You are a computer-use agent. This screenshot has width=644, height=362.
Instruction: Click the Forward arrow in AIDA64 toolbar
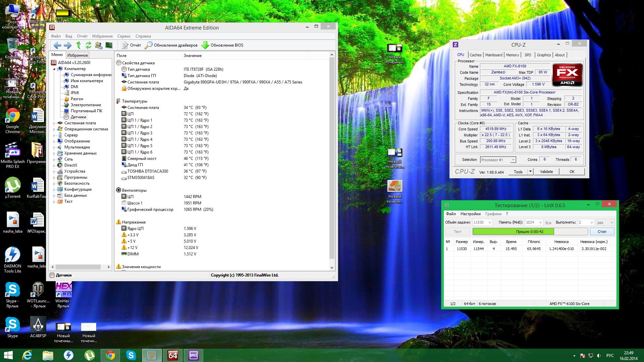pyautogui.click(x=67, y=45)
